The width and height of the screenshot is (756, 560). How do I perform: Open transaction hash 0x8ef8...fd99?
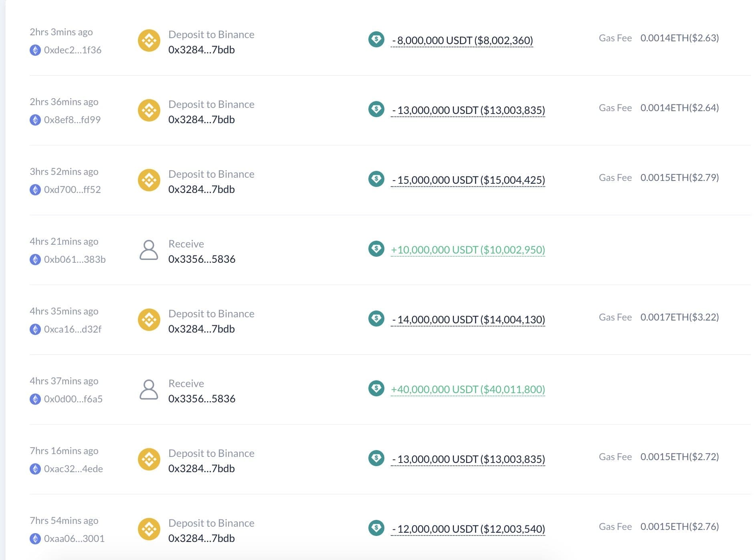coord(72,120)
